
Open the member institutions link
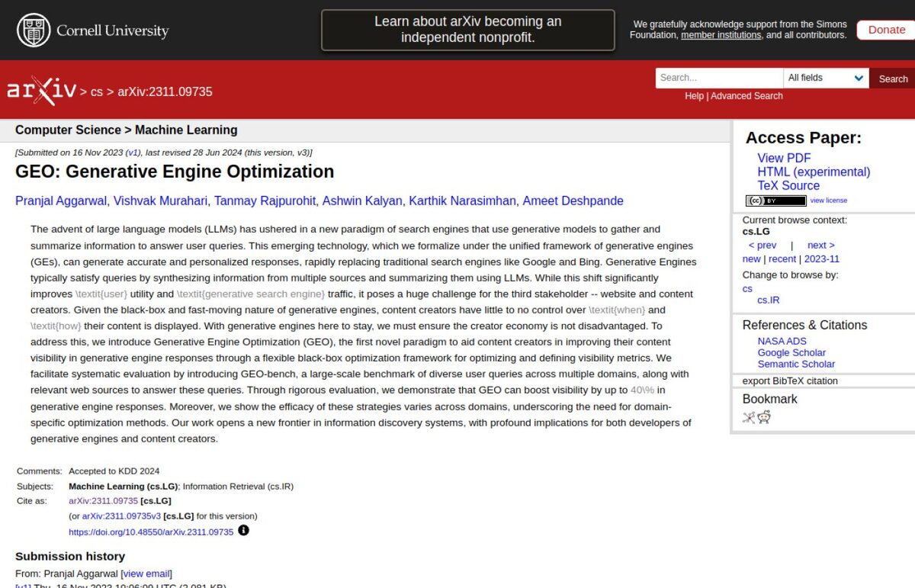(x=721, y=35)
